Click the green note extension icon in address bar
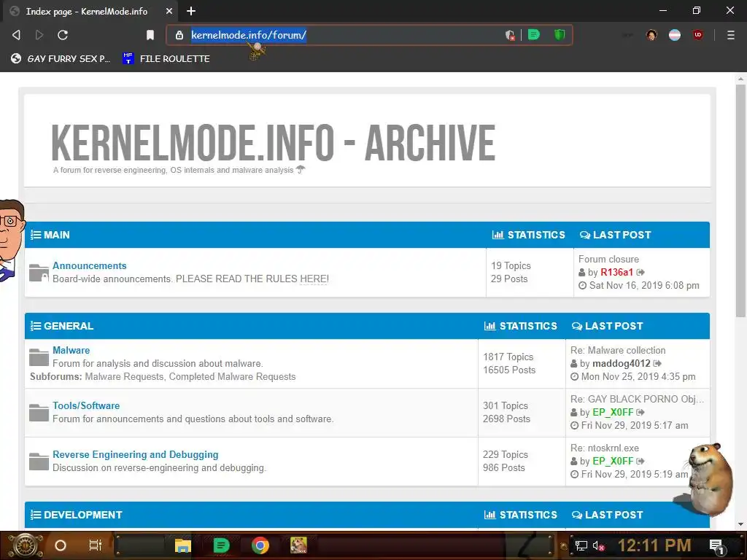This screenshot has height=560, width=747. pyautogui.click(x=533, y=34)
